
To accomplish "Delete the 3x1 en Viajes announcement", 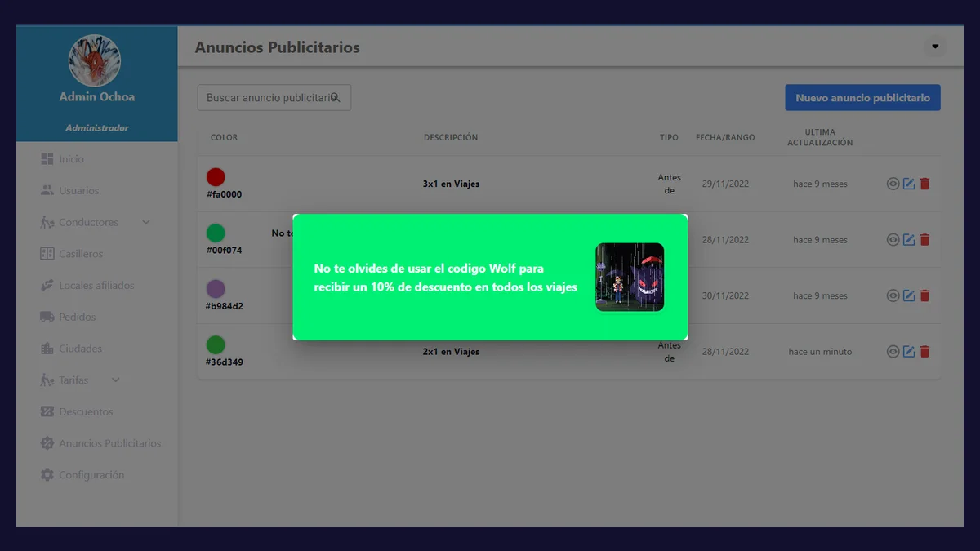I will pos(924,184).
